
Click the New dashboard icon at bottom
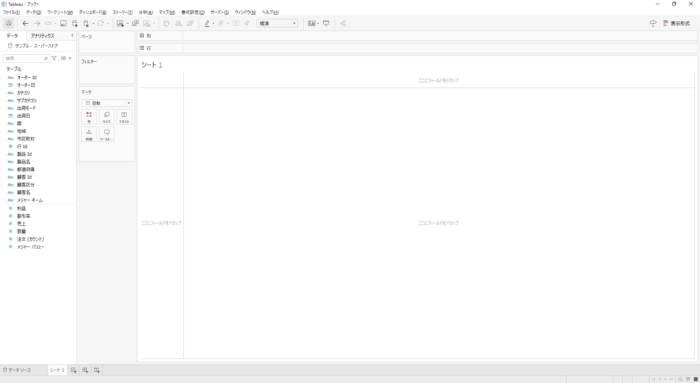85,370
